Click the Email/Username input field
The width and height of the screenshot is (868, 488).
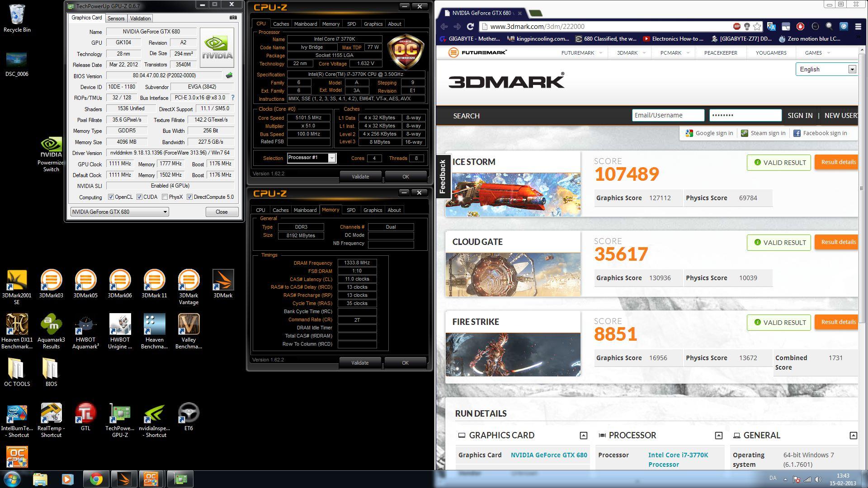point(668,116)
